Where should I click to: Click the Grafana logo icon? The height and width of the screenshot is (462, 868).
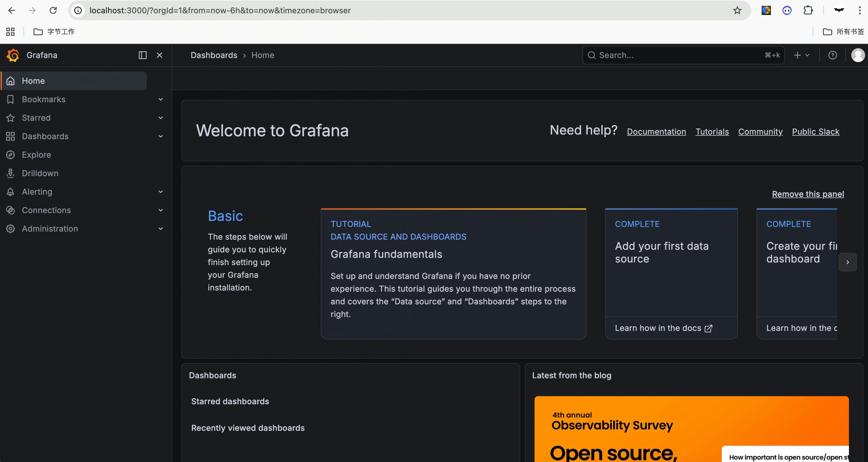point(13,55)
